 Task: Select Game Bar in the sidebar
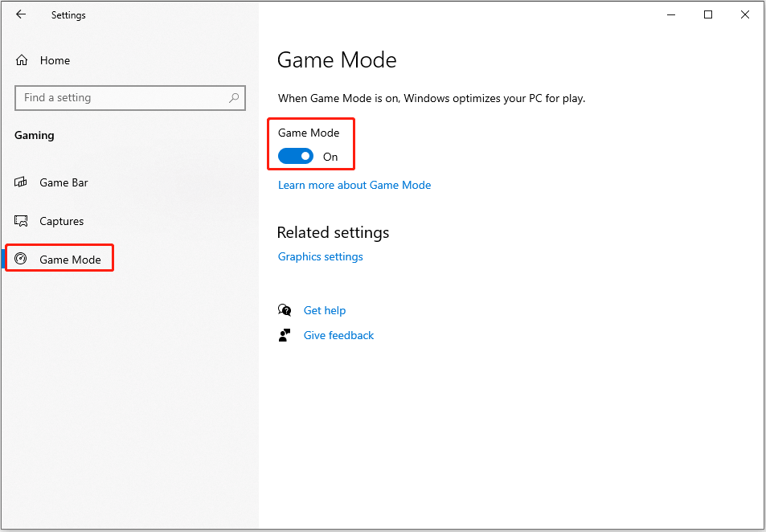[63, 182]
